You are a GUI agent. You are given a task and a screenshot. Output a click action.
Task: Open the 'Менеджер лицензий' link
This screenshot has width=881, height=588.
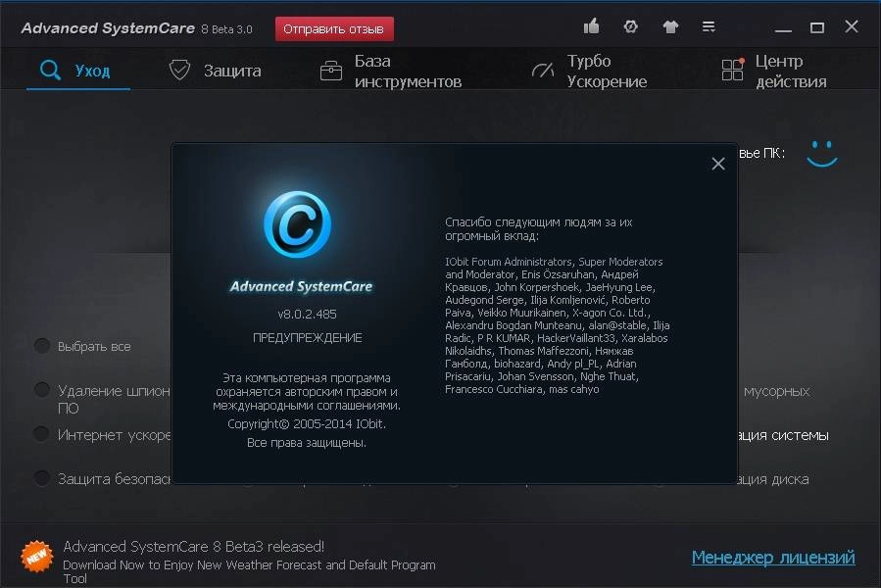pos(773,557)
